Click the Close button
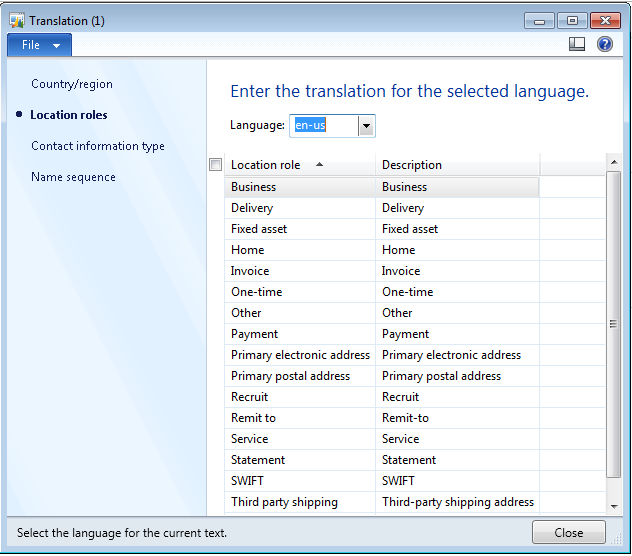This screenshot has width=632, height=556. click(x=568, y=533)
